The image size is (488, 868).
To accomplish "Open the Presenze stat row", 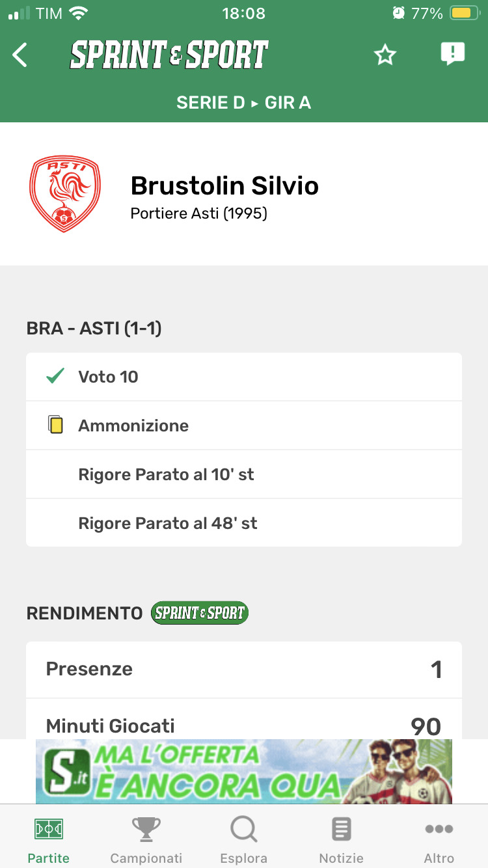I will [244, 670].
